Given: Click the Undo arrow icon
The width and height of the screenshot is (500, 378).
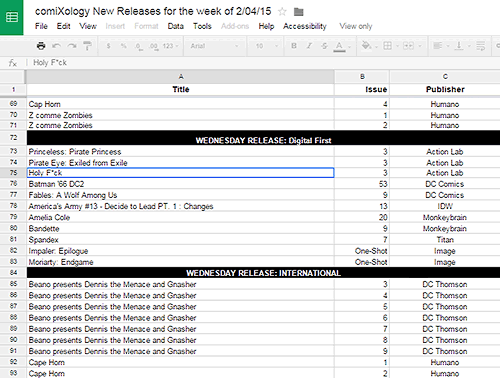Looking at the screenshot, I should click(x=56, y=46).
